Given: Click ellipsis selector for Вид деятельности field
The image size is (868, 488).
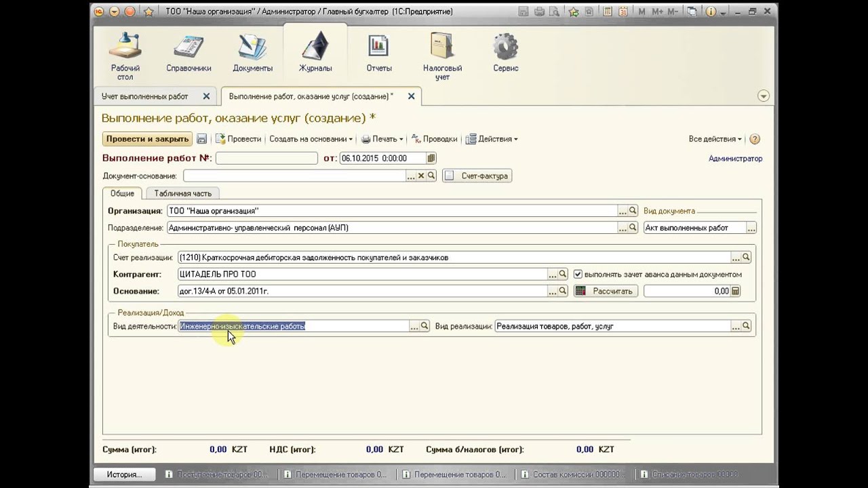Looking at the screenshot, I should 414,326.
